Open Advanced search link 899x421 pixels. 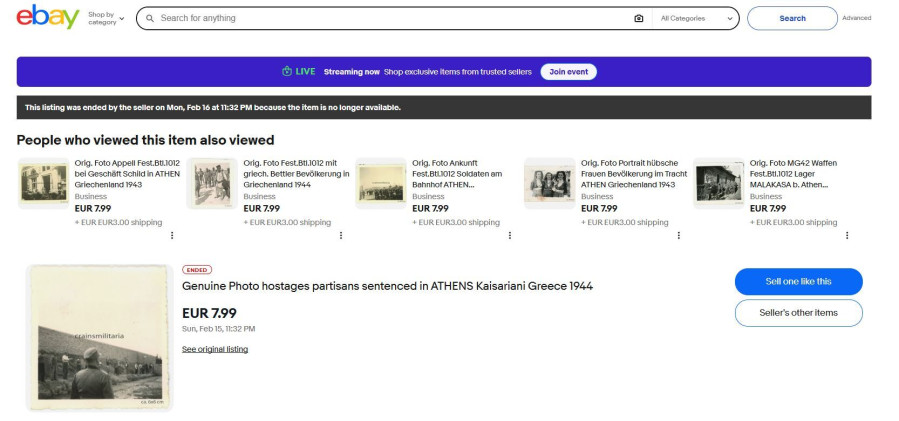(856, 18)
